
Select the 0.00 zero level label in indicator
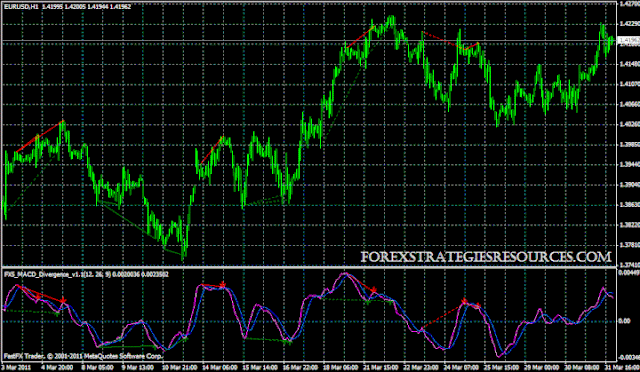(x=624, y=321)
